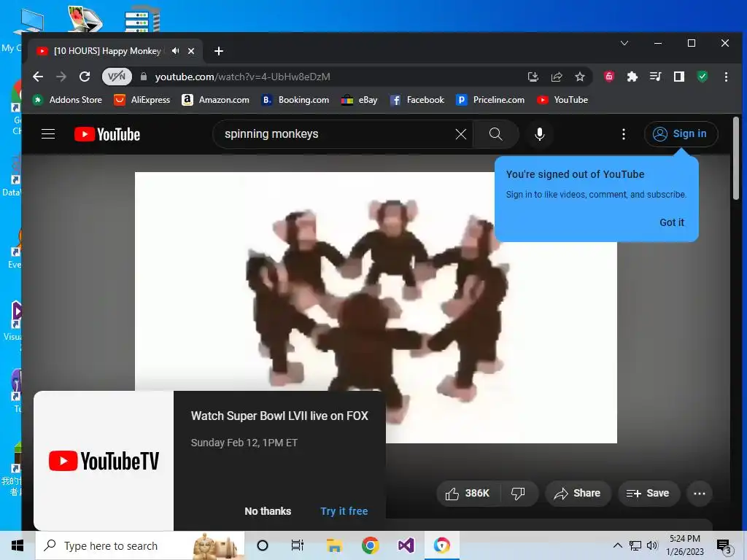This screenshot has width=747, height=560.
Task: Reload the page
Action: tap(85, 77)
